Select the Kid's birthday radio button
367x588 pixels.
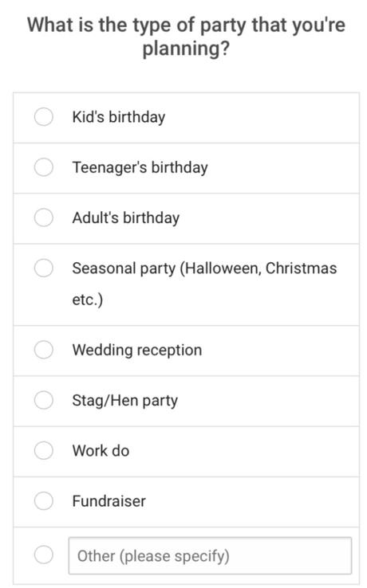(44, 116)
